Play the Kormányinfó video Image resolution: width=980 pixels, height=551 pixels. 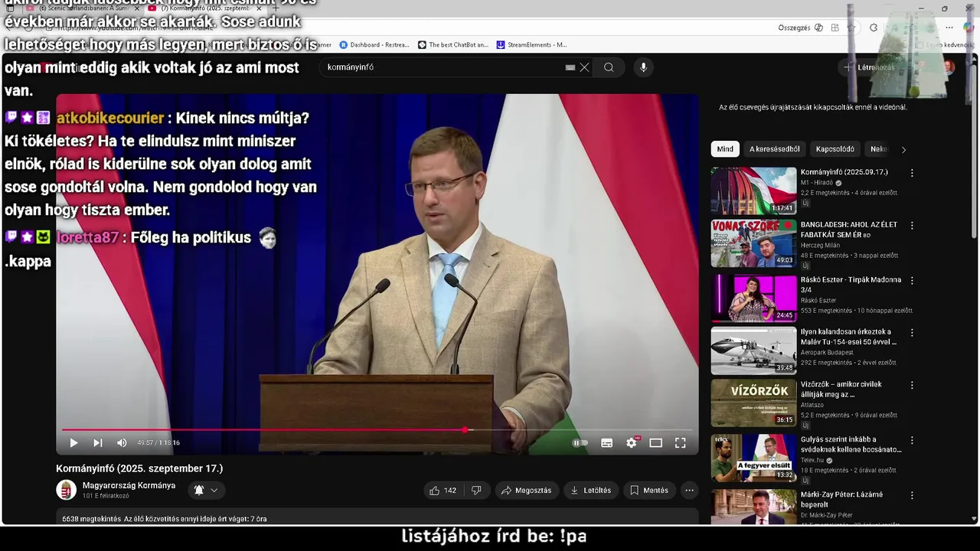73,442
